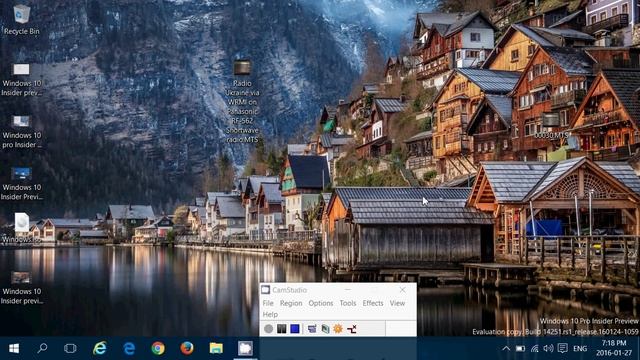
Task: Select the Windows 10 pro Insider desktop icon
Action: (x=22, y=132)
